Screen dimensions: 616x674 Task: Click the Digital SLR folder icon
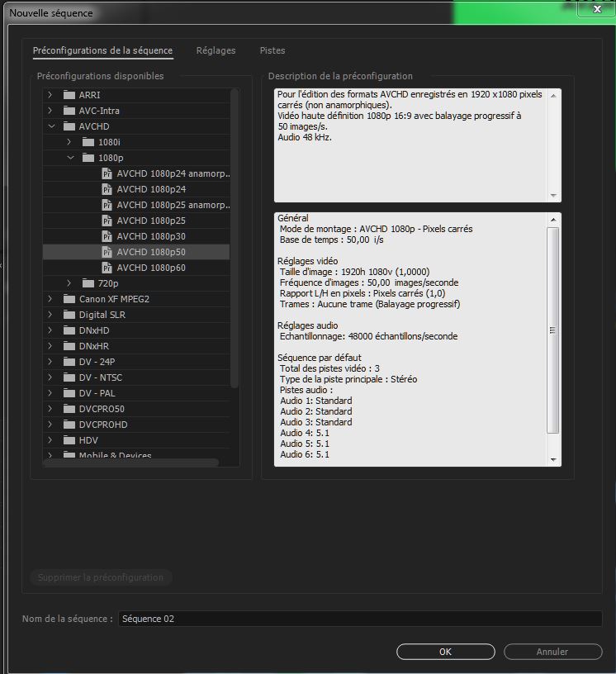coord(69,315)
